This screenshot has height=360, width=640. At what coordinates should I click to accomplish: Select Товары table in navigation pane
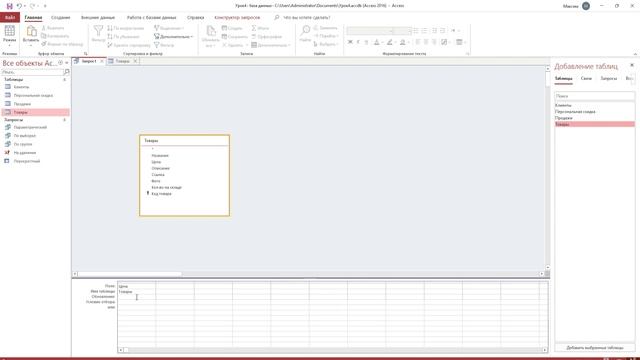36,112
